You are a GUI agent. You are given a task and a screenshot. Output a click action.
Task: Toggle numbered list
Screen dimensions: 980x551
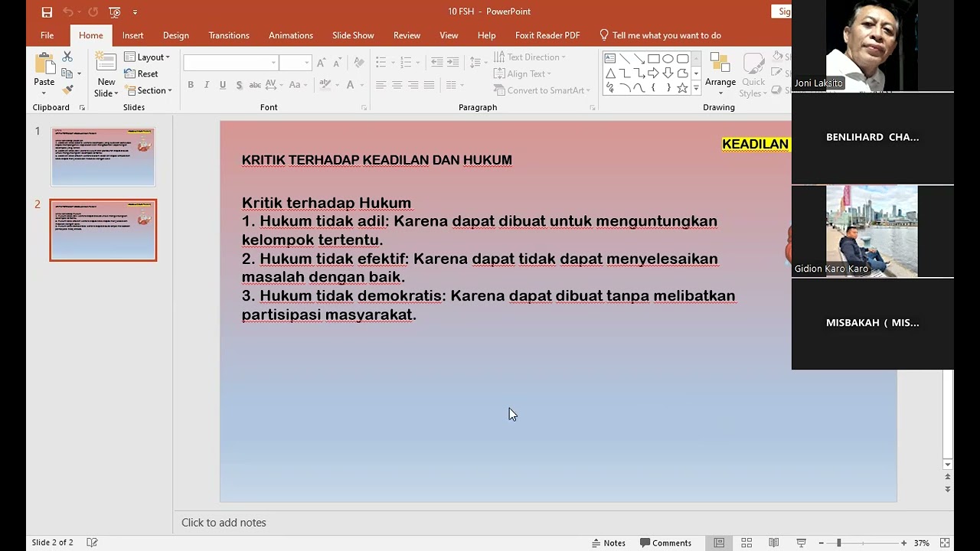coord(405,63)
